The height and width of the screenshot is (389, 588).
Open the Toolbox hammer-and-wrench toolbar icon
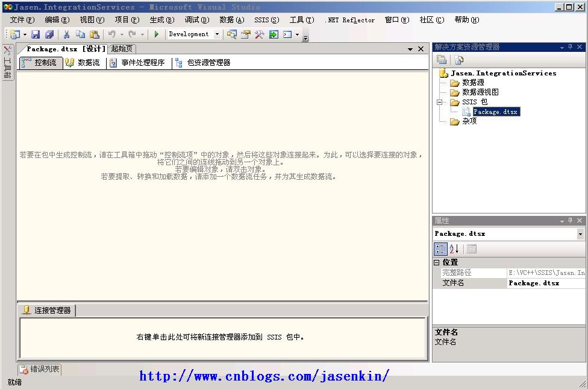click(x=260, y=34)
